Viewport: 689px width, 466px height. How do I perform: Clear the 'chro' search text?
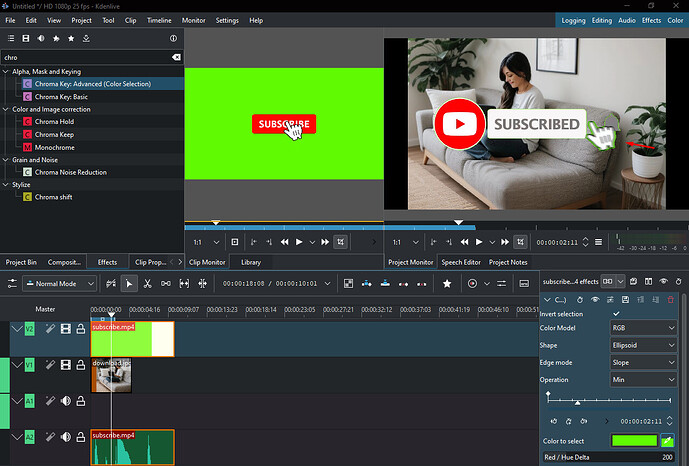tap(176, 57)
